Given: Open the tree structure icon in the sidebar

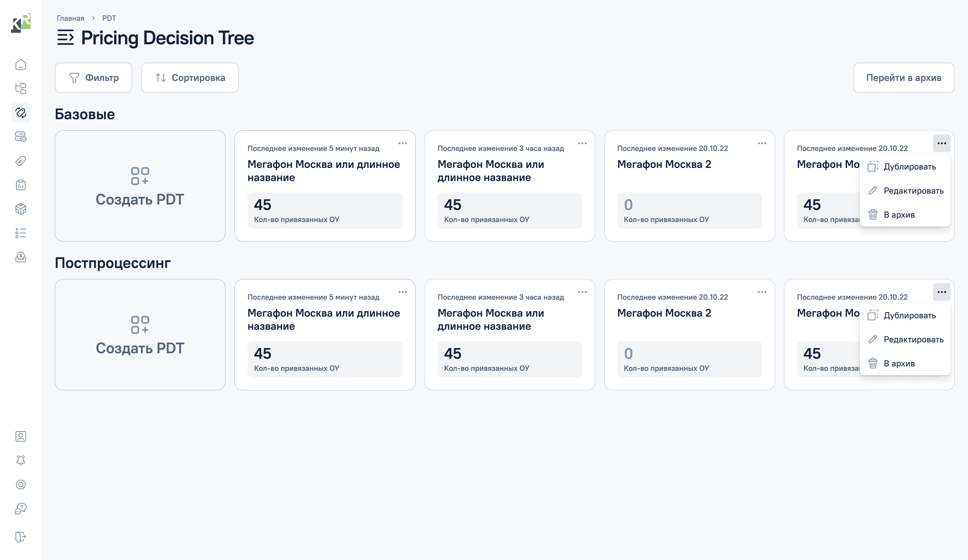Looking at the screenshot, I should pos(21,88).
